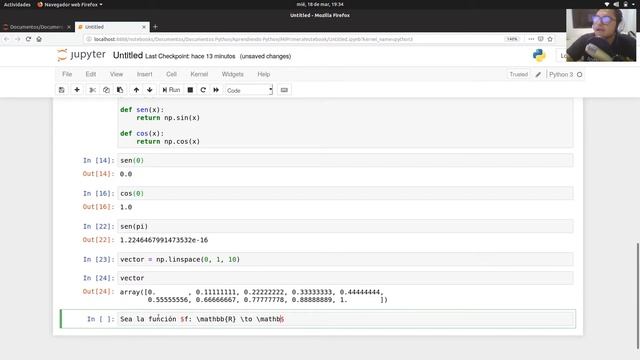
Task: Click the Python logo icon
Action: tap(539, 55)
